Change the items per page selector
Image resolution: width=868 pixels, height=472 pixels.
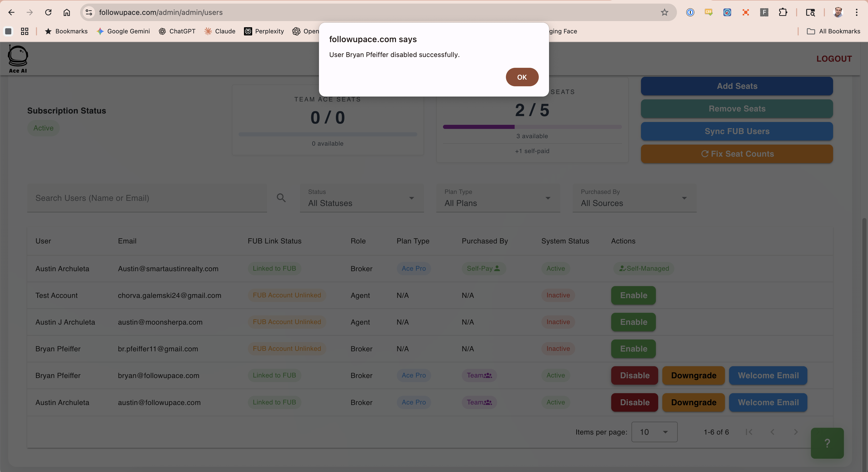[654, 432]
